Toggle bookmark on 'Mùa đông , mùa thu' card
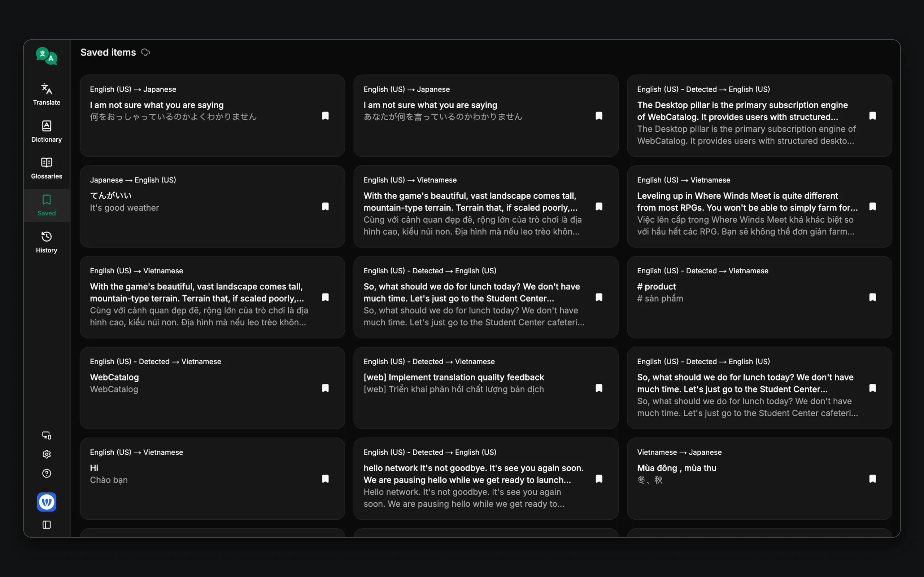 (x=872, y=479)
